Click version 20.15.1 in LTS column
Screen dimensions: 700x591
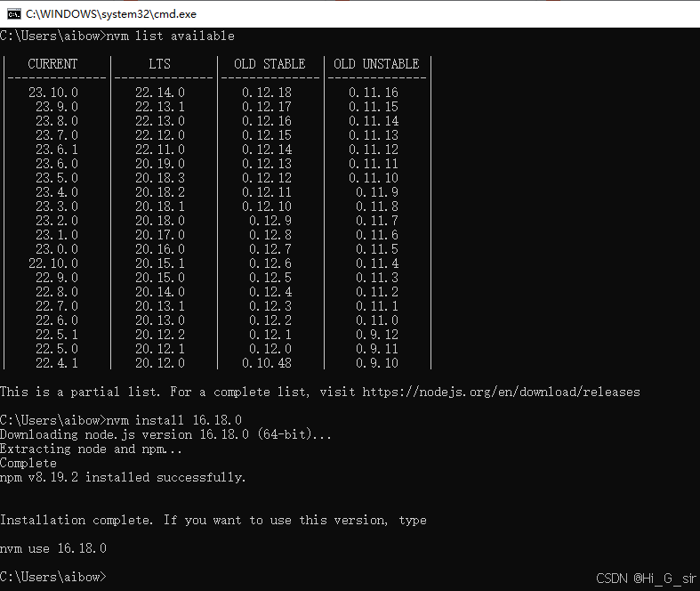(x=160, y=263)
